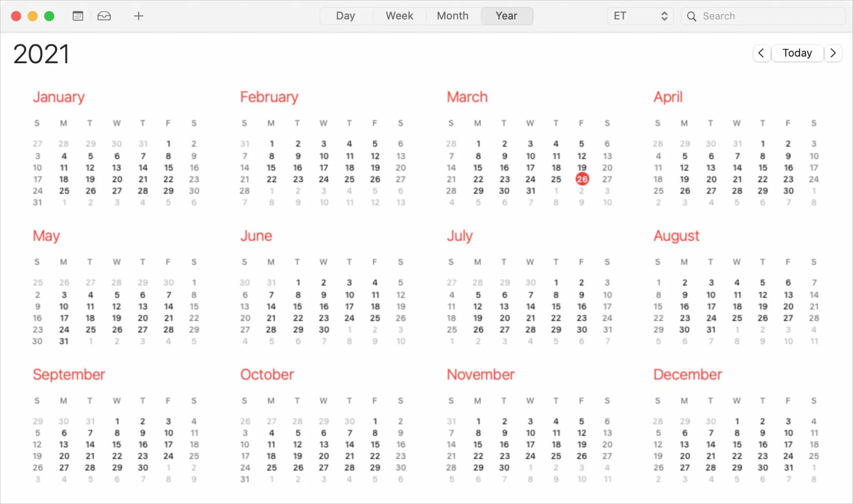Open the December month heading
Screen dimensions: 853x504
coord(687,375)
